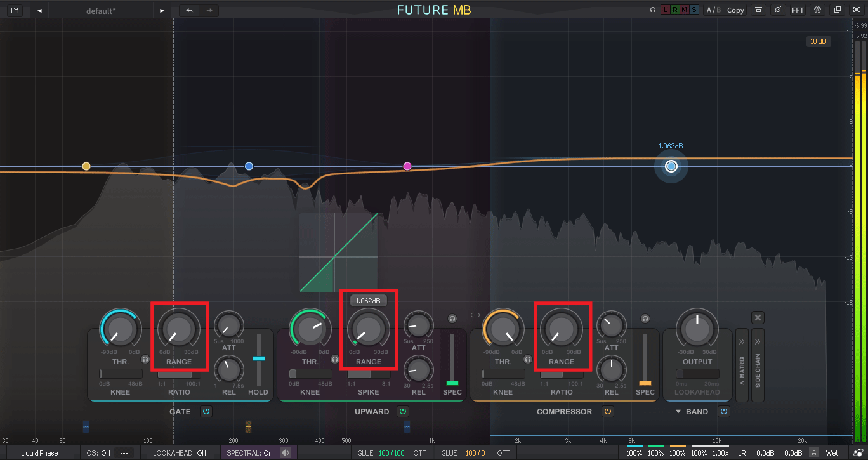Click the SPECTRAL: On option

[x=249, y=453]
